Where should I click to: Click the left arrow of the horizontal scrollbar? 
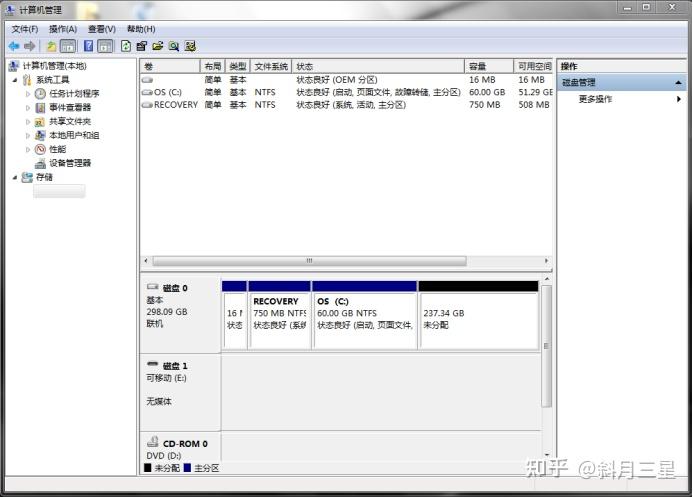pos(146,261)
